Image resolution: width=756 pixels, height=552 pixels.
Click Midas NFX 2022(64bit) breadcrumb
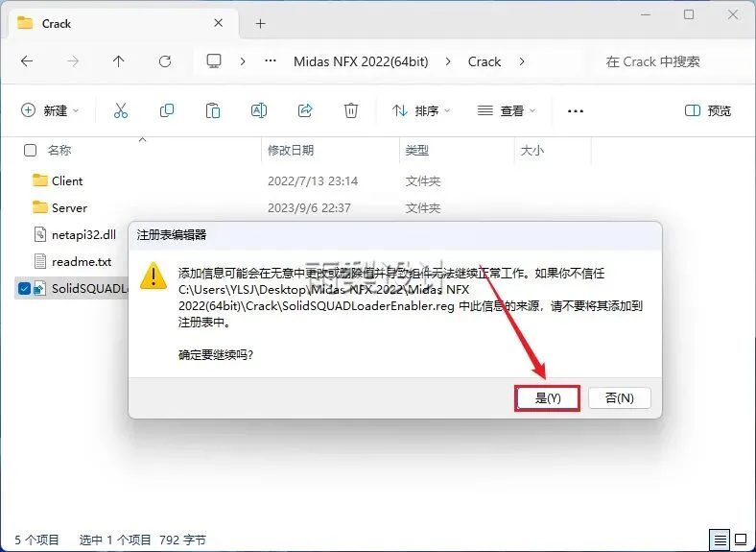(361, 61)
